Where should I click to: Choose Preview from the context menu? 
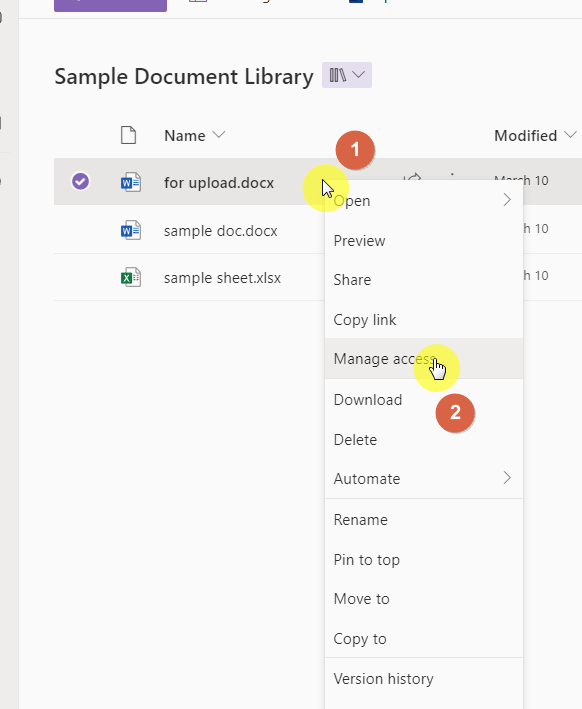424,241
